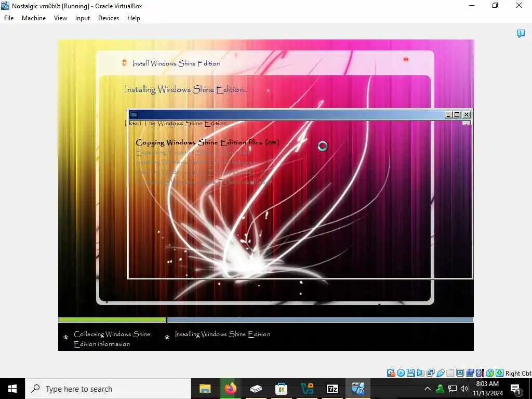The width and height of the screenshot is (532, 399).
Task: Click the Install Windows Shine Edition title text
Action: point(176,63)
